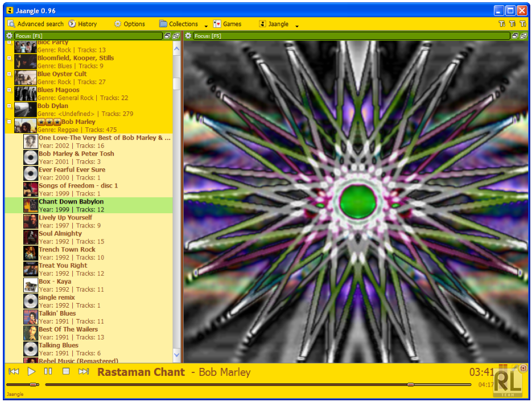Pause the current track

coord(48,371)
